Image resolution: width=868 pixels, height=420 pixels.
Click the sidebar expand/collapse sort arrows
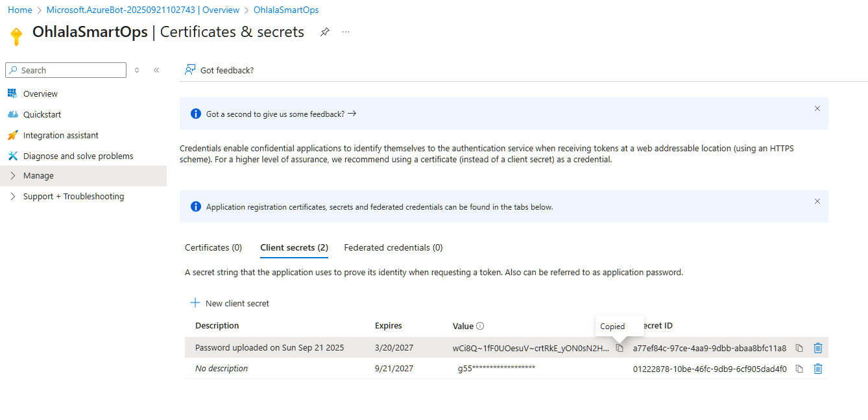point(137,70)
